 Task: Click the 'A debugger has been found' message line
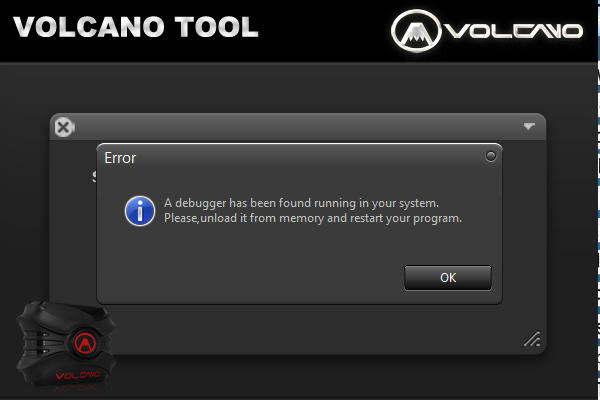tap(301, 203)
